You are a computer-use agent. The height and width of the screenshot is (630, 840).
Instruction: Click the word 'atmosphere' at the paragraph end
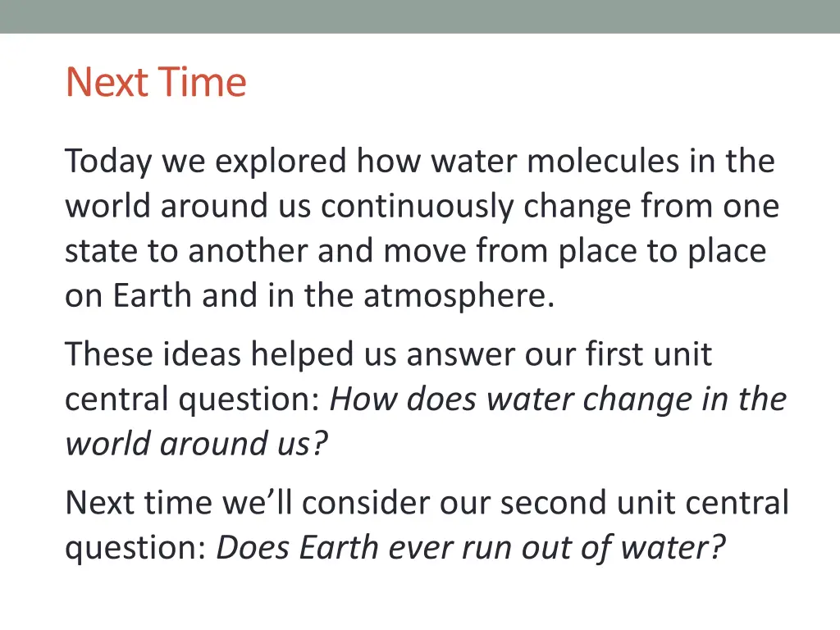pyautogui.click(x=456, y=297)
